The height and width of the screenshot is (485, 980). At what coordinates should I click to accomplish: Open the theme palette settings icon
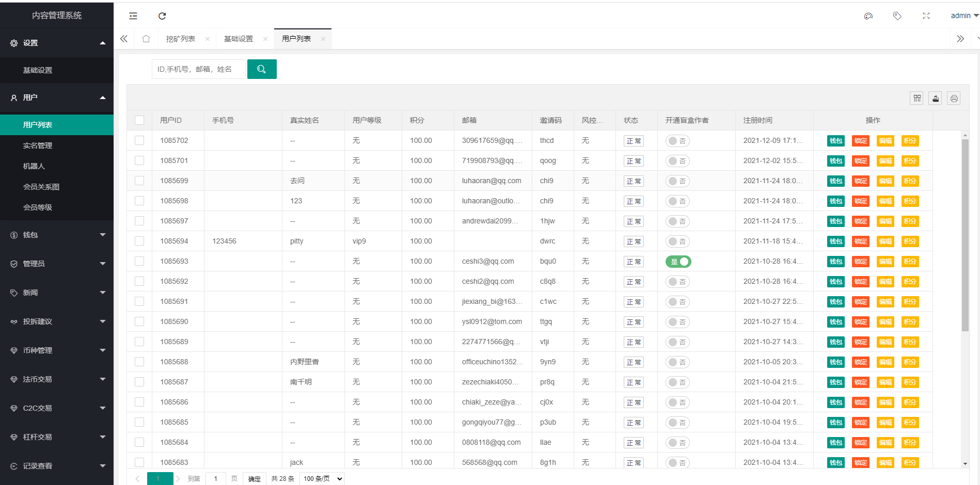click(868, 16)
